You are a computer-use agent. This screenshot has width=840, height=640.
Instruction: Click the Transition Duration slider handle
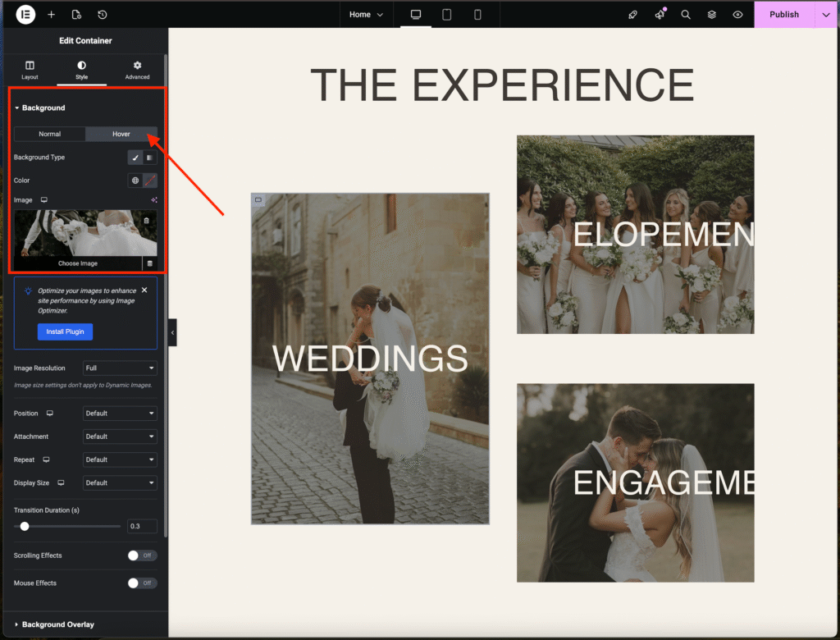click(x=25, y=526)
